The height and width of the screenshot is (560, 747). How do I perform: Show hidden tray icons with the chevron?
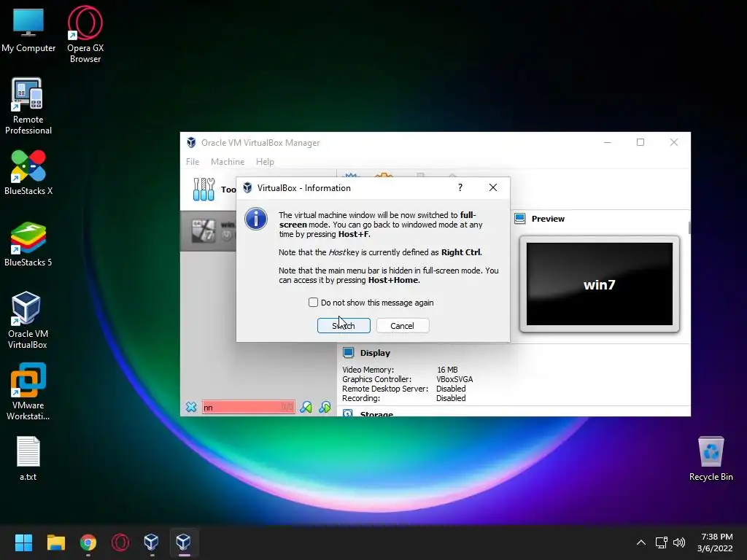(x=641, y=542)
